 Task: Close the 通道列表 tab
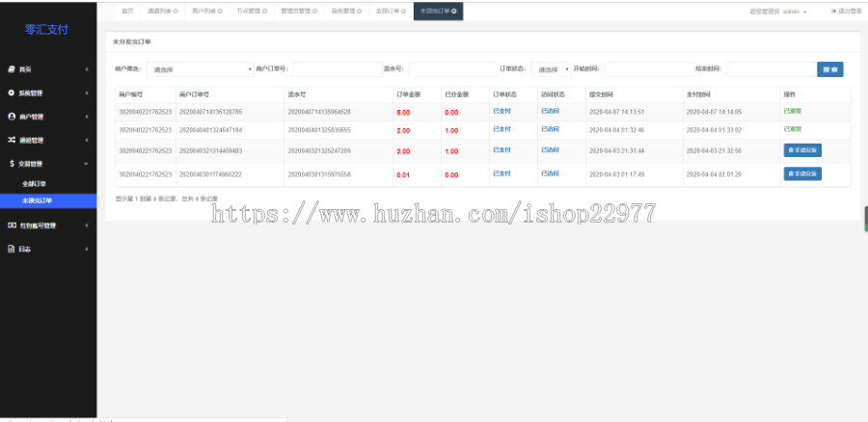click(176, 11)
